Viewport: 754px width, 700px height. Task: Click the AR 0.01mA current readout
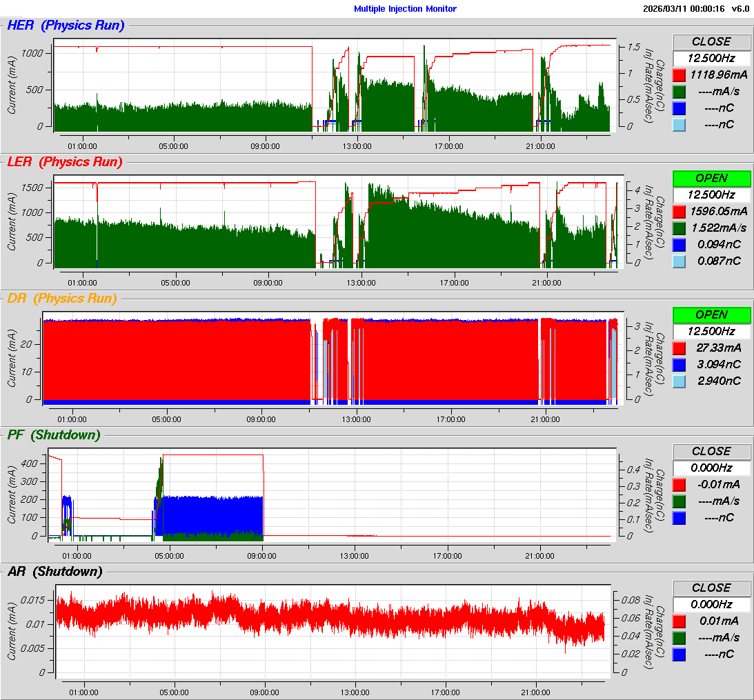click(717, 621)
